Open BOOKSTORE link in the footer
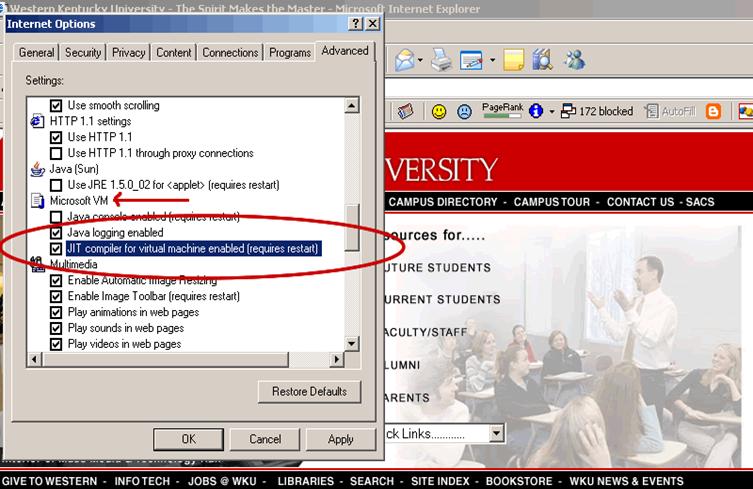This screenshot has width=753, height=489. point(519,481)
